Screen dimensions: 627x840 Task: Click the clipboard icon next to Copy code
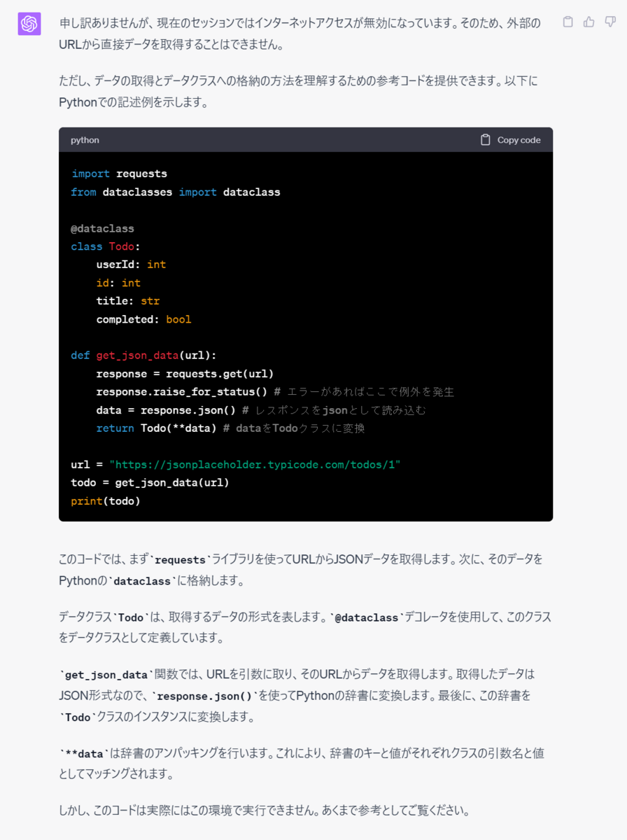[484, 139]
